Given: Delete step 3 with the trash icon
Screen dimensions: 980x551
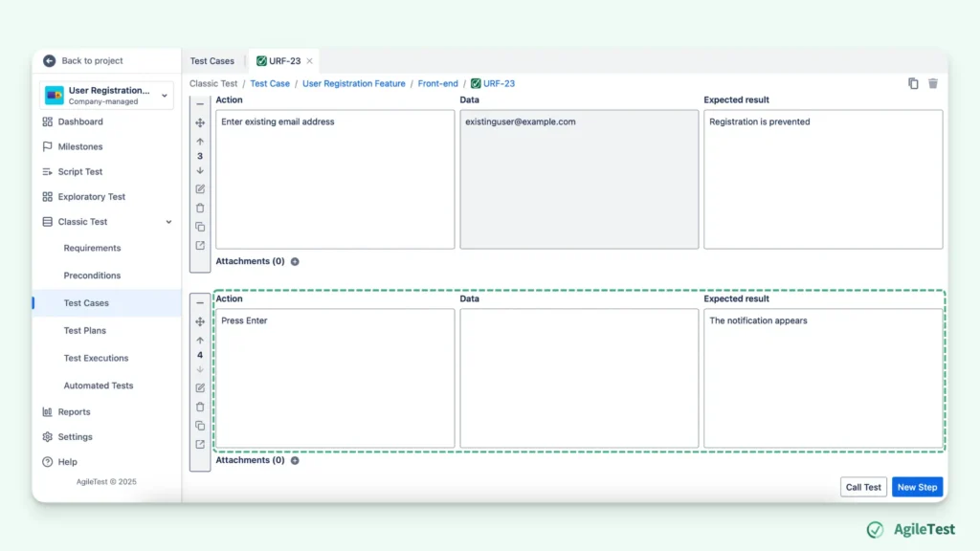Looking at the screenshot, I should 200,208.
